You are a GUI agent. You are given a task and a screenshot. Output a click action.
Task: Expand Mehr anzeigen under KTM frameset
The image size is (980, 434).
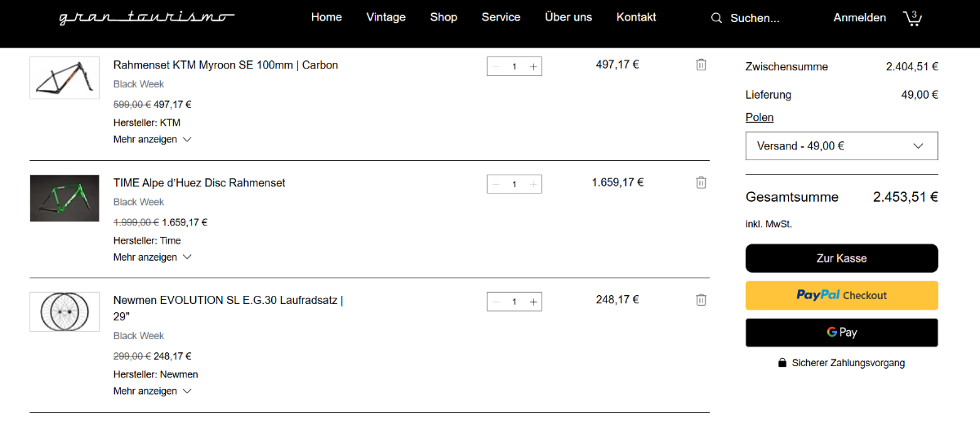[x=152, y=140]
